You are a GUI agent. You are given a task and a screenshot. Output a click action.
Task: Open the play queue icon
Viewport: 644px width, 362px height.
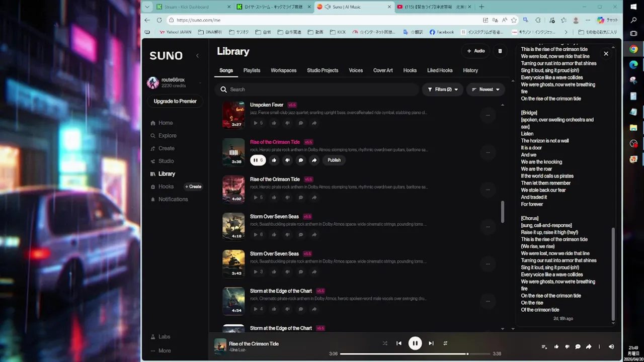coord(544,347)
